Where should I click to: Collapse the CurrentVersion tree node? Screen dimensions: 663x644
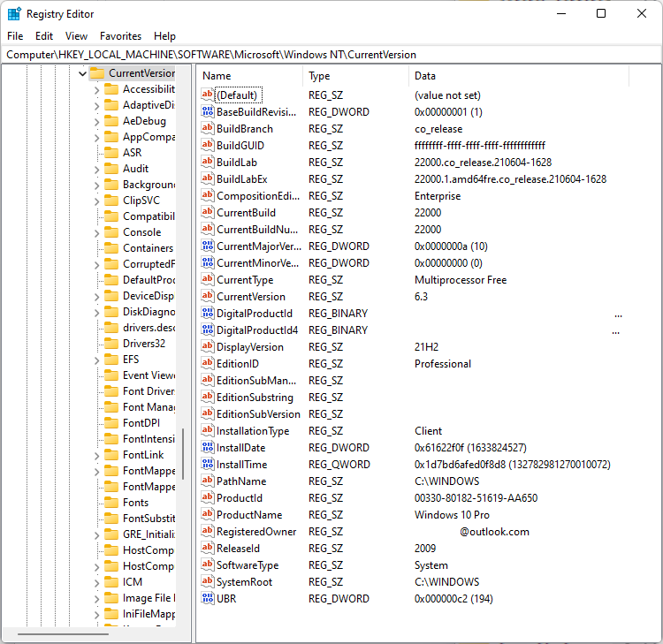click(82, 73)
